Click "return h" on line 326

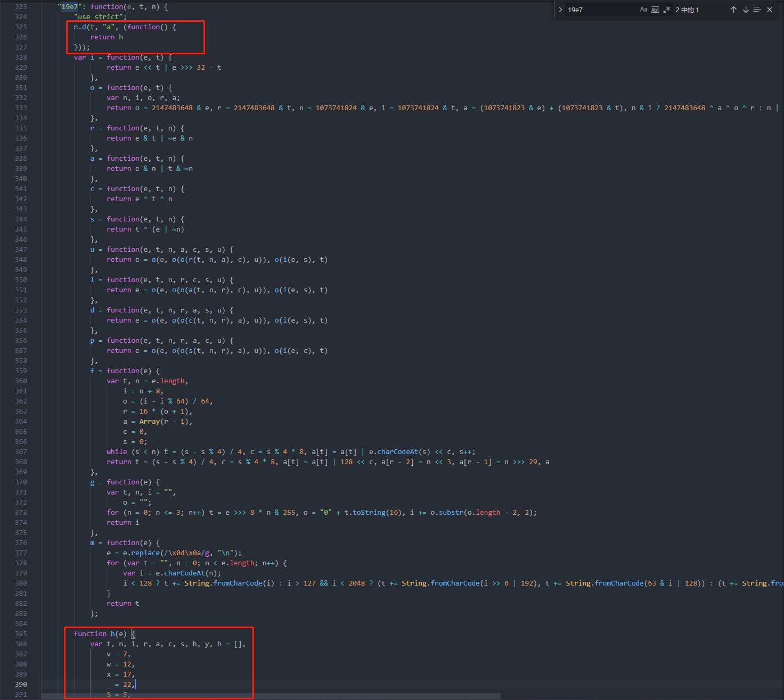click(x=107, y=37)
